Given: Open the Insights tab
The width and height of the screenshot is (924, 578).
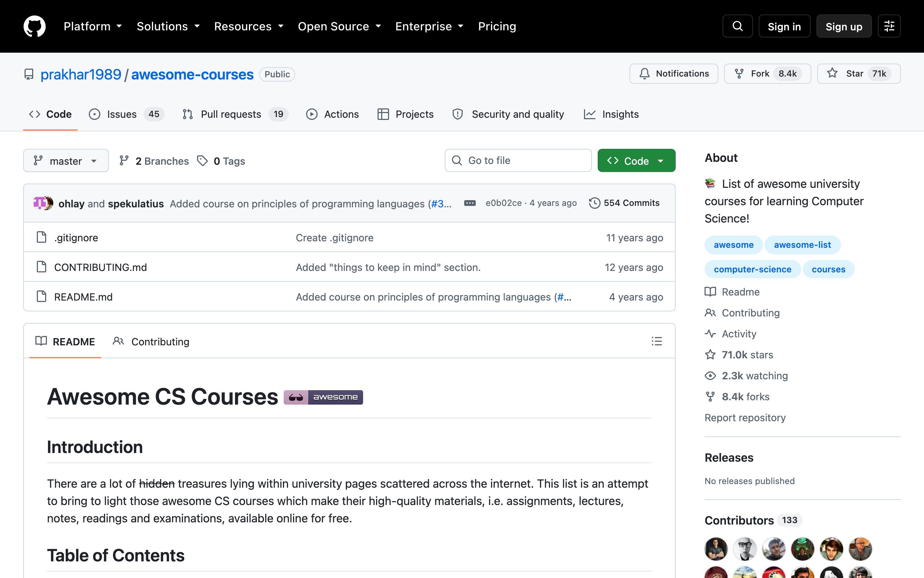Looking at the screenshot, I should click(x=611, y=114).
